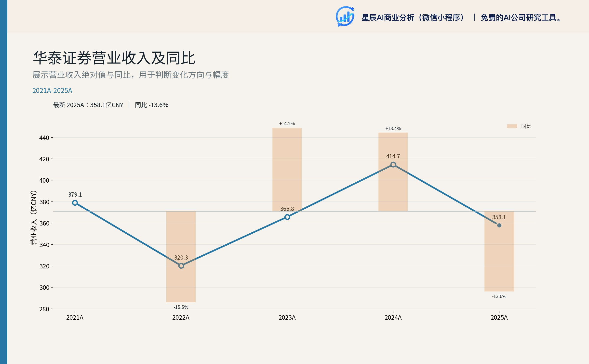The image size is (589, 364).
Task: Click the 2022A x-axis label
Action: pyautogui.click(x=181, y=317)
